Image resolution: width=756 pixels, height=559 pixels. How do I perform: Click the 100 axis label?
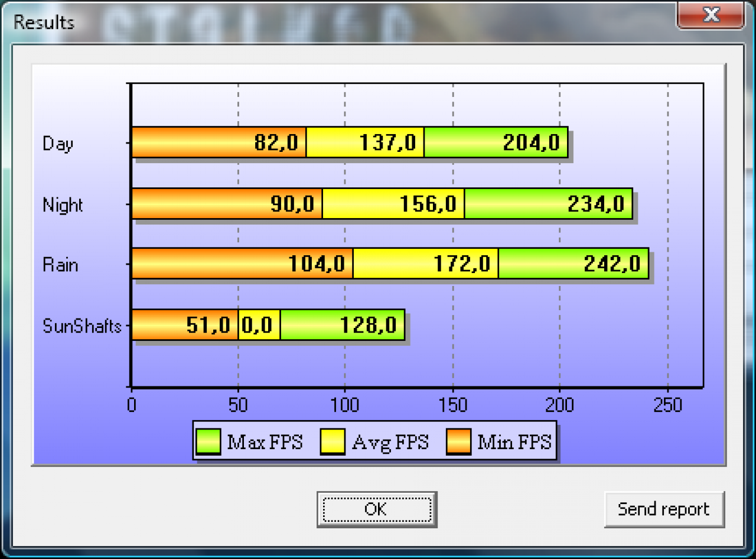point(345,405)
